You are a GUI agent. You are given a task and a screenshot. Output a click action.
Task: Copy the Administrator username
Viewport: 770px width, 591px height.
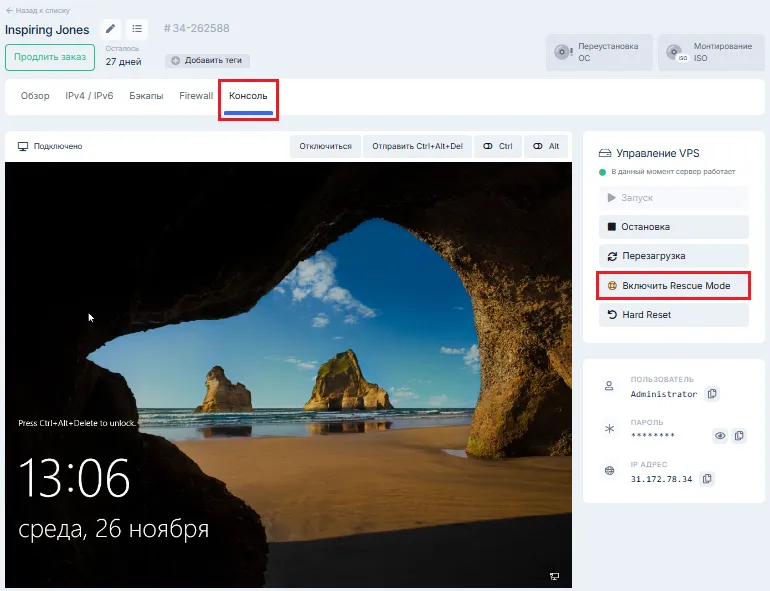point(711,394)
